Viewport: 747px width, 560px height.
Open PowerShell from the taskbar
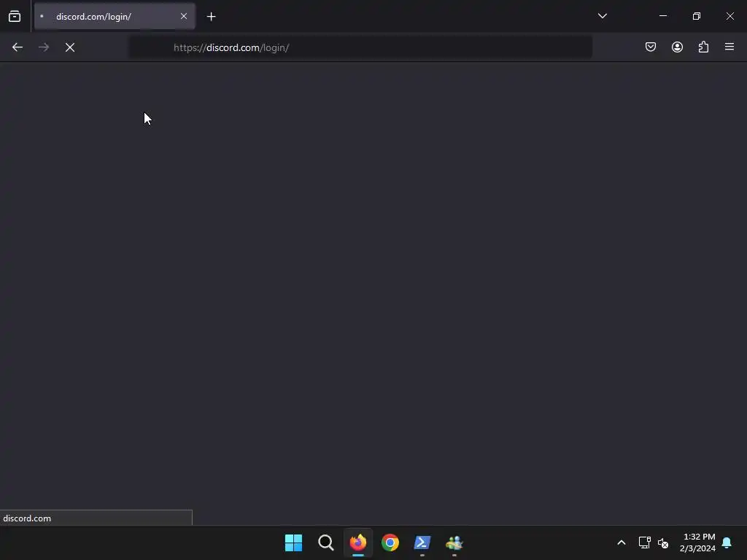click(x=422, y=542)
